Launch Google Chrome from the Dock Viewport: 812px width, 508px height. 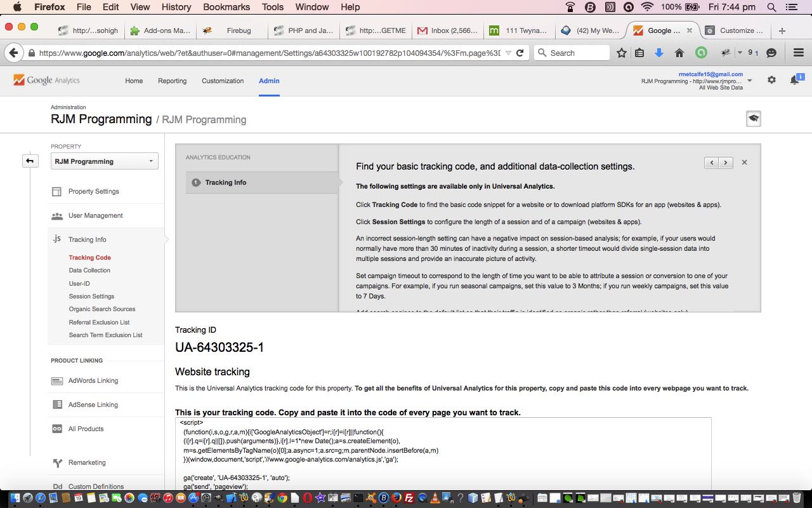[282, 498]
